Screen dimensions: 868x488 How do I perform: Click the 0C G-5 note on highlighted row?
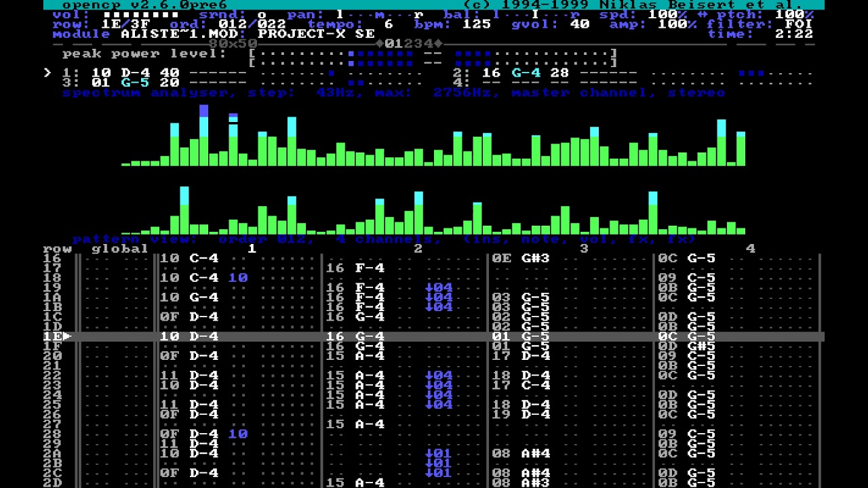pos(687,336)
